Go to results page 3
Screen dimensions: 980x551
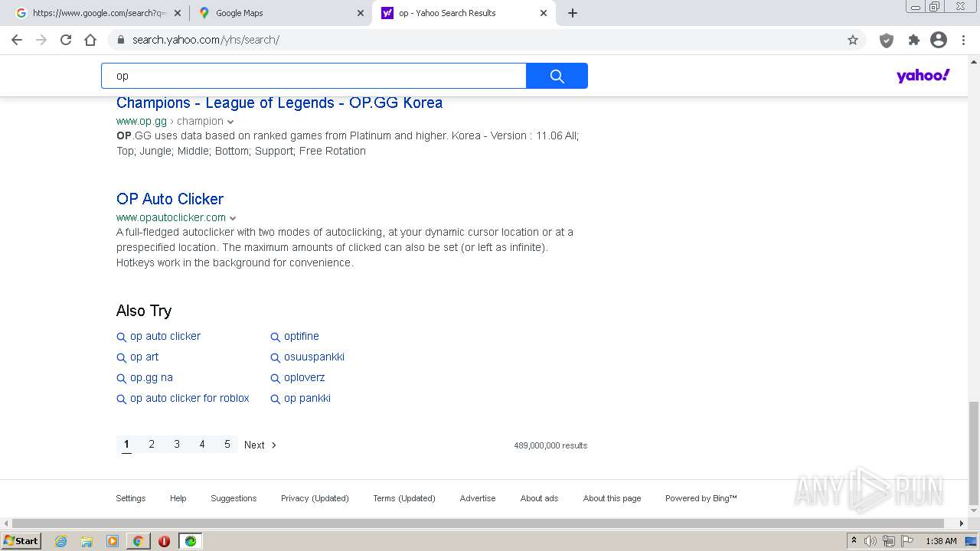[177, 445]
